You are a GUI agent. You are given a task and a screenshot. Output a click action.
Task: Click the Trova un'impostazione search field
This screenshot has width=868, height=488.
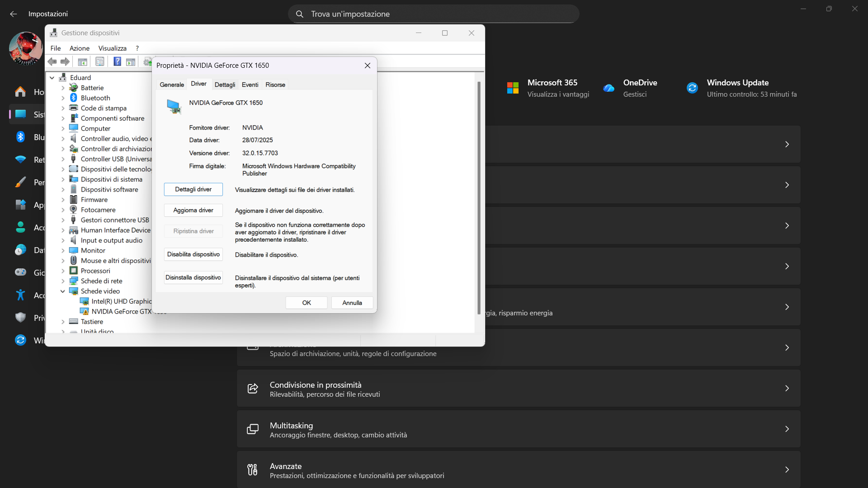[x=434, y=14]
